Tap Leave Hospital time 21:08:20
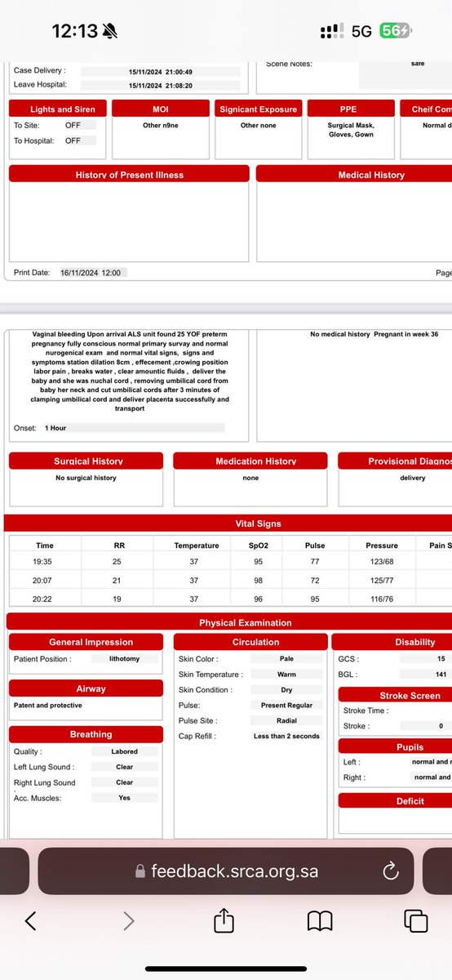452x980 pixels. point(161,85)
